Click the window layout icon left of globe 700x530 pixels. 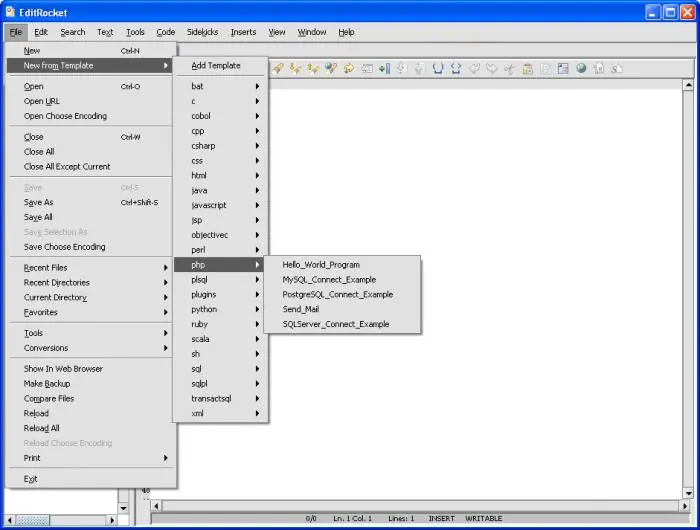pos(563,68)
